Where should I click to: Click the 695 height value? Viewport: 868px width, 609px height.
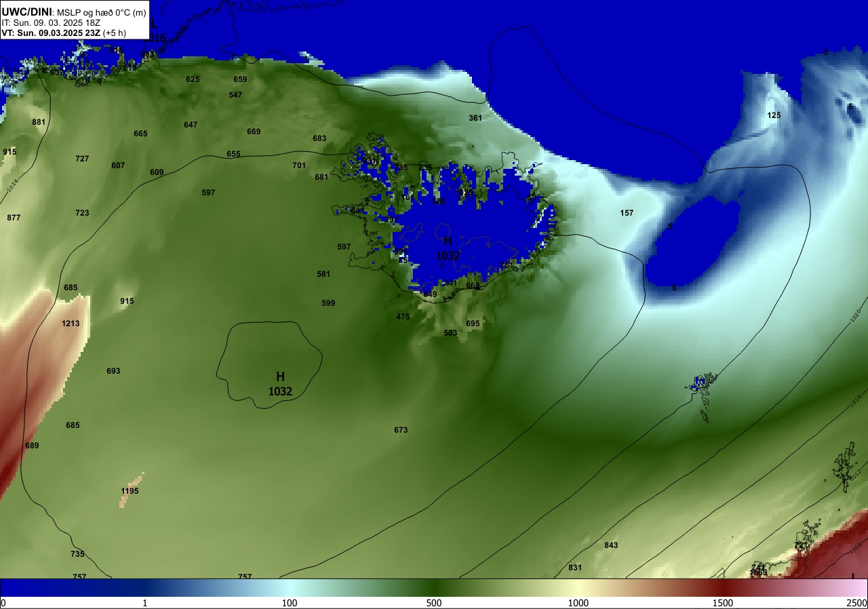tap(473, 323)
